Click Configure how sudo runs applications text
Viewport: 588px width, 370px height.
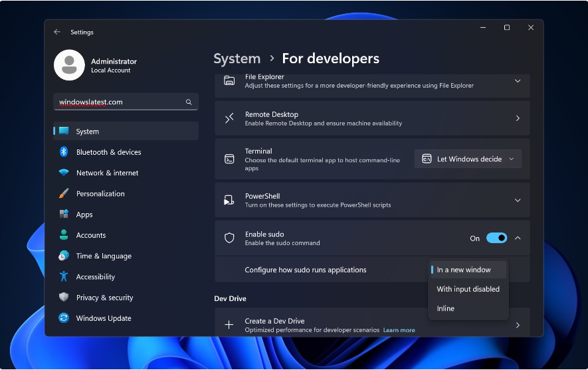pos(306,270)
